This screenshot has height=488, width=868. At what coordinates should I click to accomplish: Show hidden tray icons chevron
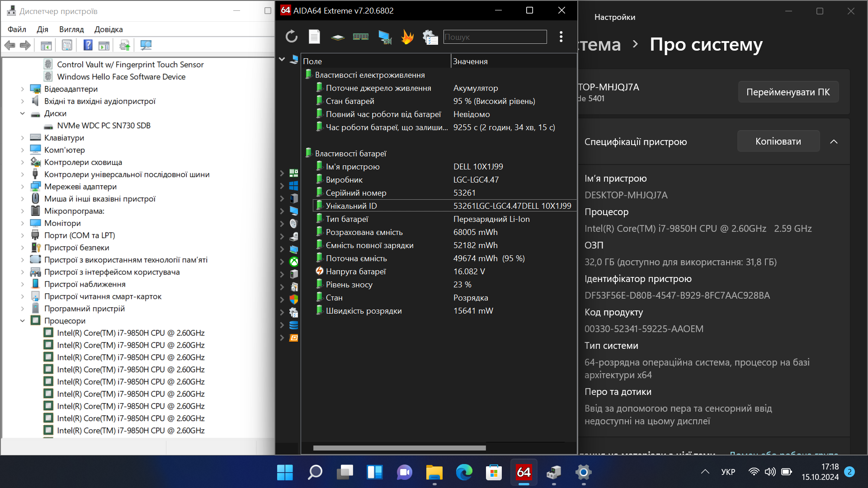pos(705,472)
